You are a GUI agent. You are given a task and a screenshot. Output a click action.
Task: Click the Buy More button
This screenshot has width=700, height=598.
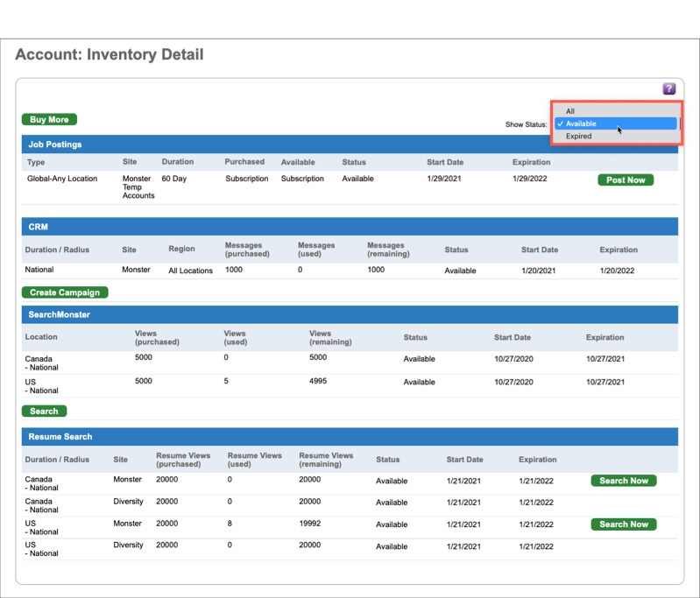click(49, 120)
